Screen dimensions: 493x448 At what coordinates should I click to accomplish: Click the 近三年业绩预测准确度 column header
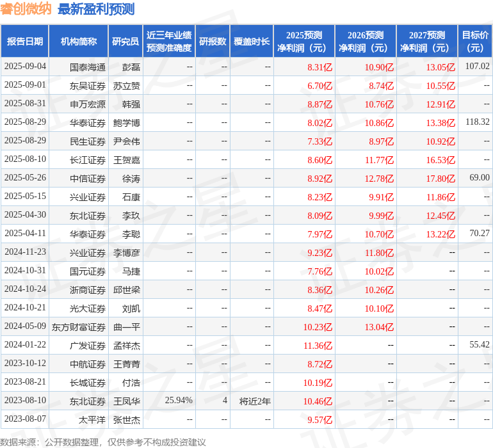pos(169,42)
